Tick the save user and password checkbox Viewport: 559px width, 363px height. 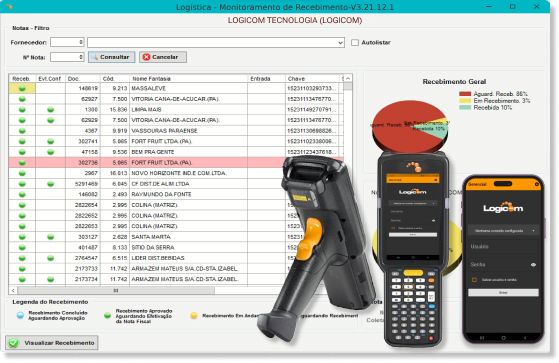point(475,280)
